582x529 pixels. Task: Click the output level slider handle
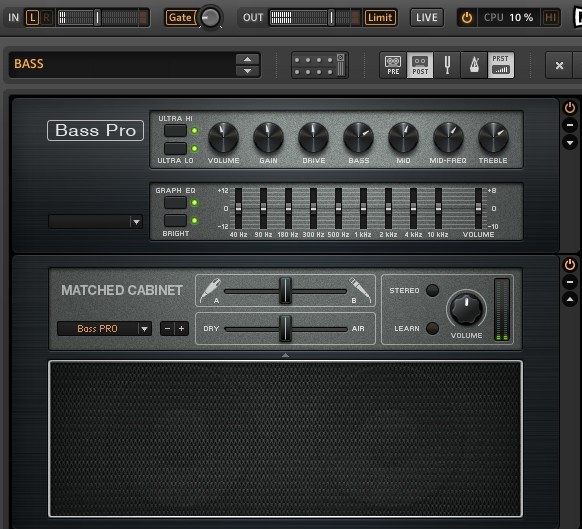[331, 17]
